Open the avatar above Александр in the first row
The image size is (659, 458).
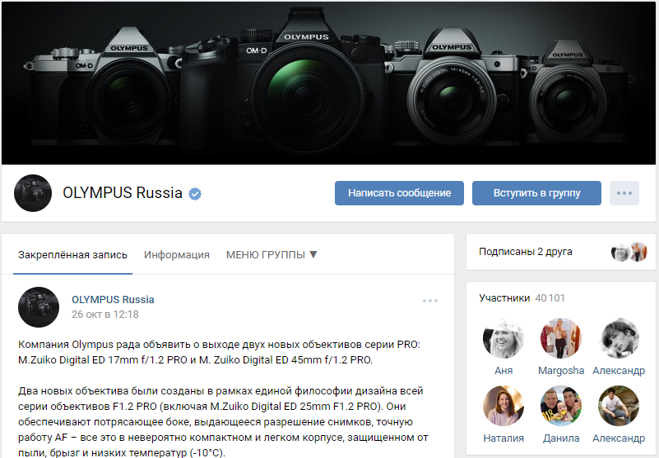[x=619, y=338]
